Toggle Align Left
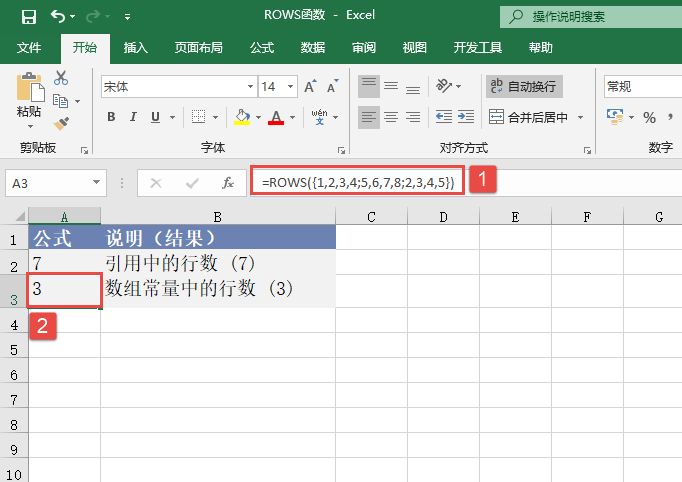The image size is (682, 482). point(369,117)
